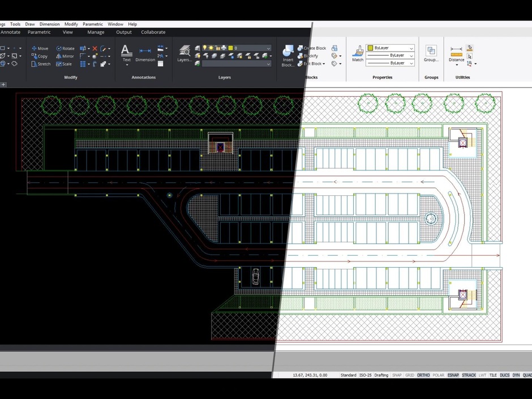The image size is (532, 399).
Task: Toggle ORTHO mode off
Action: coord(423,375)
